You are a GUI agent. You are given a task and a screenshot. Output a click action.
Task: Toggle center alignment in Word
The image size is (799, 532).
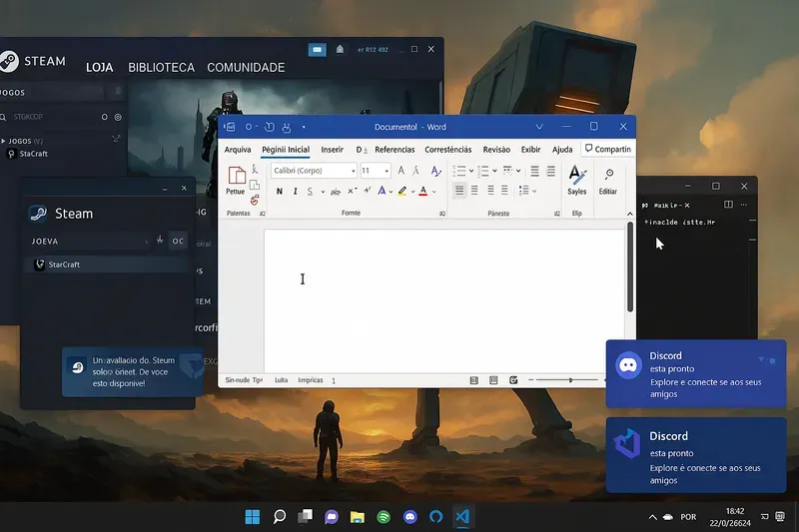pos(474,191)
